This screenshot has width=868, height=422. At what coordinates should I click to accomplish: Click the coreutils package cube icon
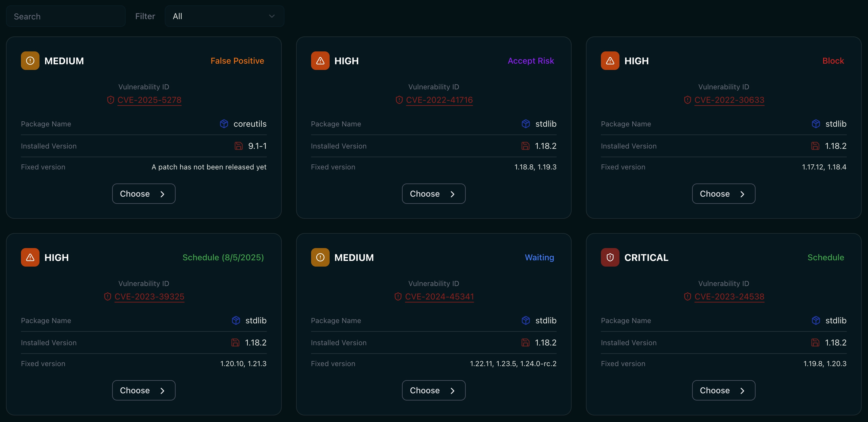224,124
